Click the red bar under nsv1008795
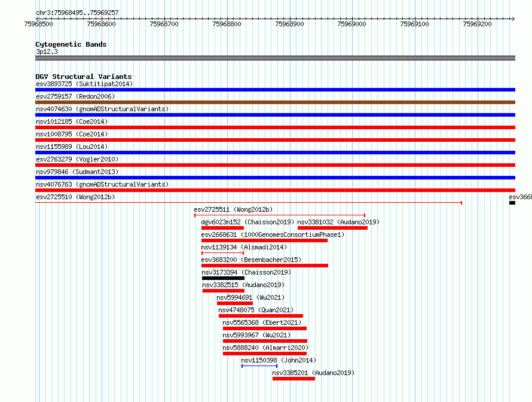The width and height of the screenshot is (532, 402). pyautogui.click(x=275, y=140)
